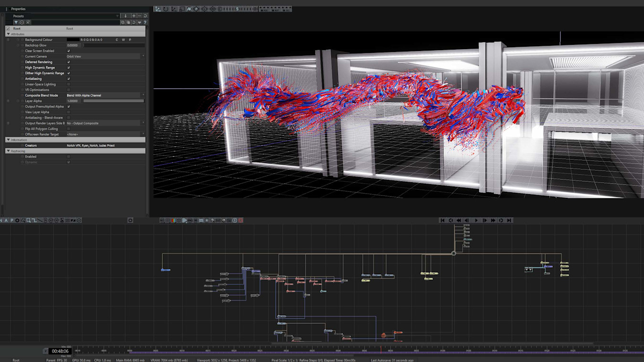644x362 pixels.
Task: Disable the Deferred Rendering checkbox
Action: (69, 62)
